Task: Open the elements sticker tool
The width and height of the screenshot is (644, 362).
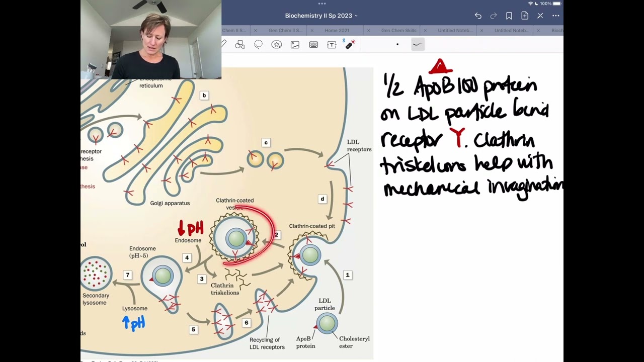Action: [277, 45]
